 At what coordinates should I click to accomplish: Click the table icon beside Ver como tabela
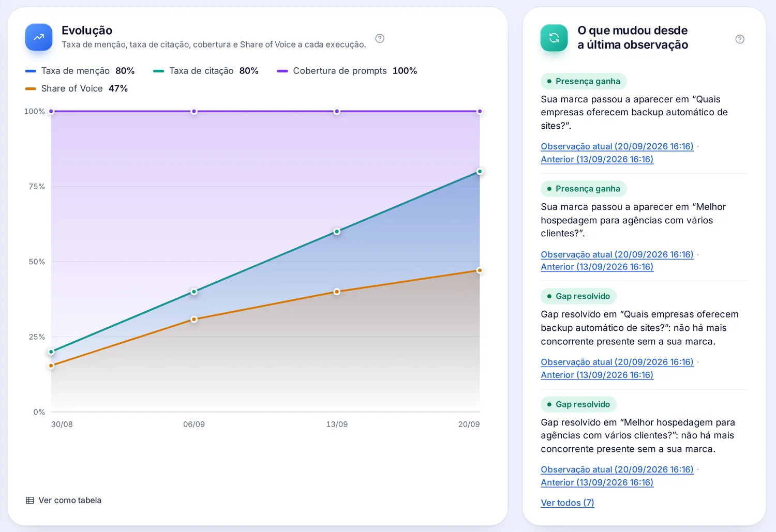click(30, 500)
